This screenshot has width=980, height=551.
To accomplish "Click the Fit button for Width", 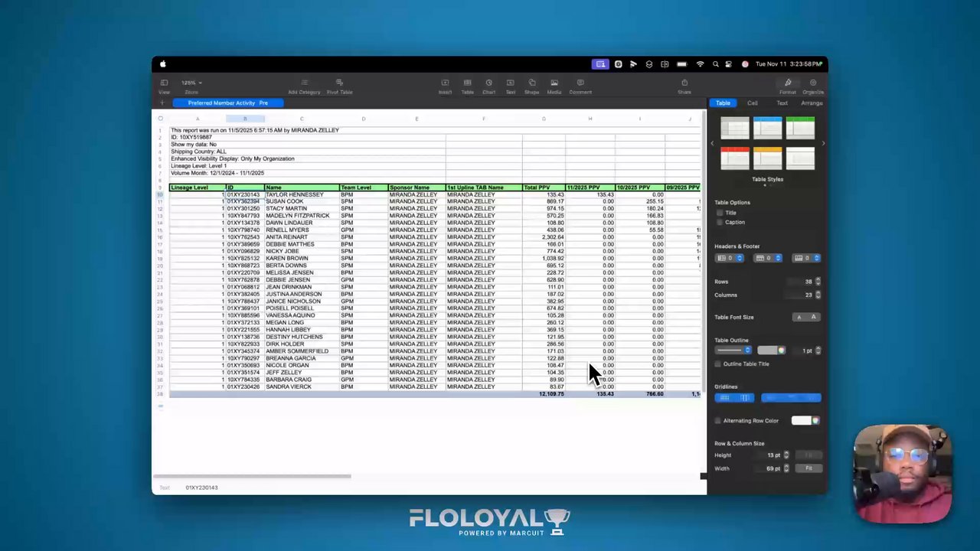I will 808,468.
